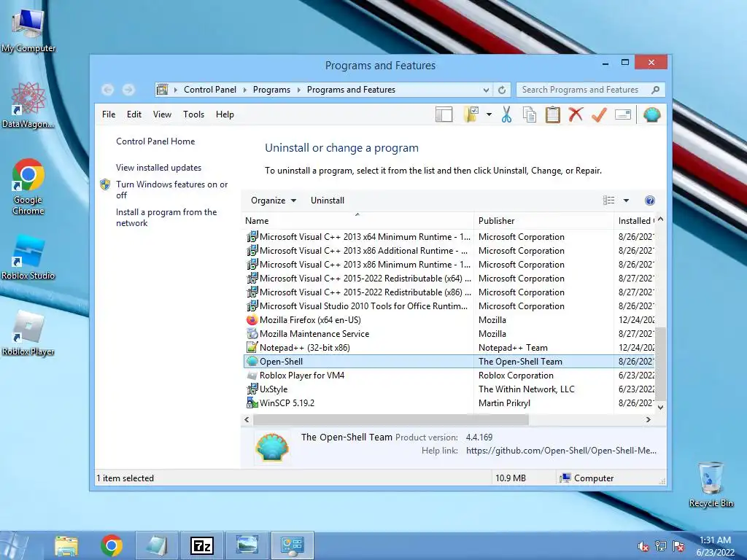Screen dimensions: 747x560
Task: Click the Email toolbar icon
Action: tap(623, 114)
